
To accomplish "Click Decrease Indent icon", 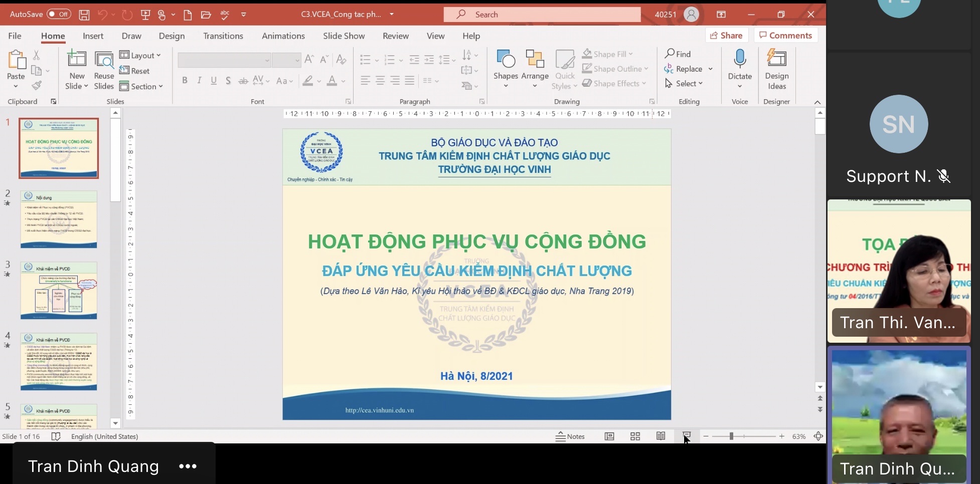I will point(414,60).
